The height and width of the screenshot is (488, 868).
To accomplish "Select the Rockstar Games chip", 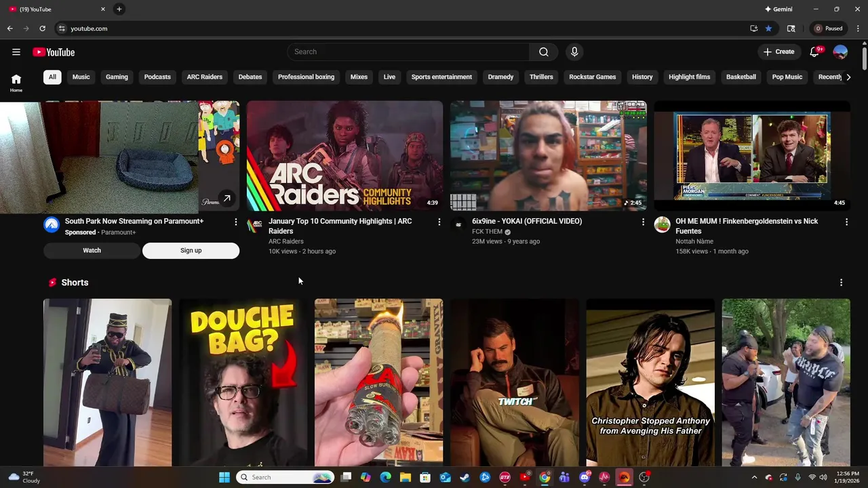I will 593,77.
